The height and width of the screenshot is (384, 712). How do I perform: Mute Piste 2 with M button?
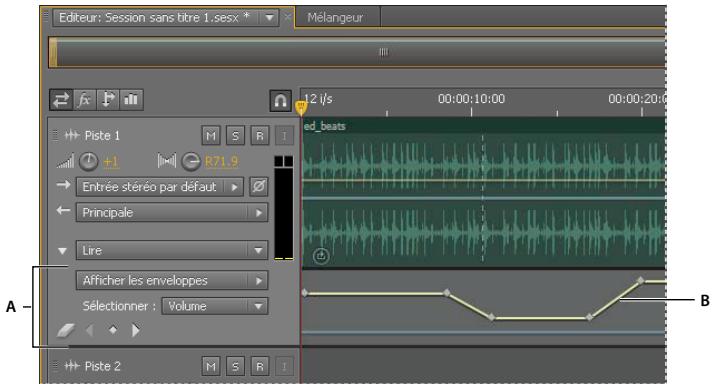click(211, 366)
